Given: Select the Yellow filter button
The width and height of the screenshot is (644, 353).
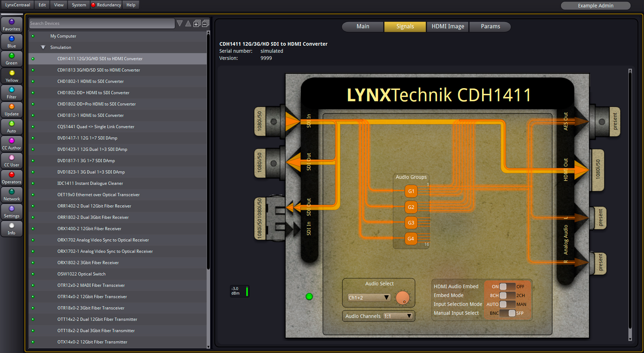Looking at the screenshot, I should [12, 76].
